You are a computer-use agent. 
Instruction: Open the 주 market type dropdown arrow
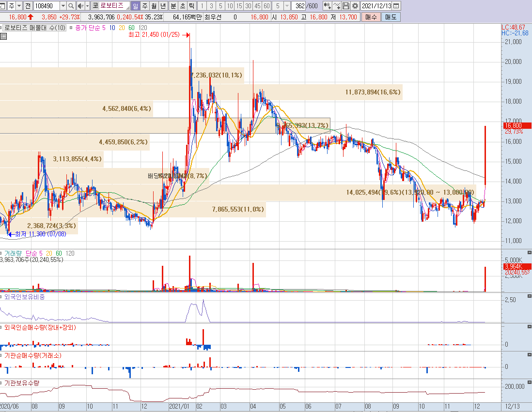19,6
